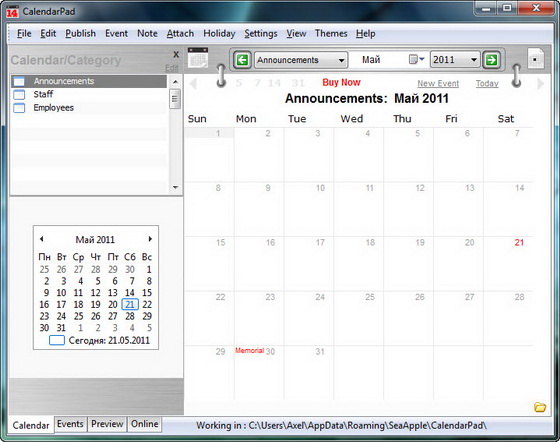Click the Memorial event on May 30
This screenshot has width=560, height=442.
(249, 351)
